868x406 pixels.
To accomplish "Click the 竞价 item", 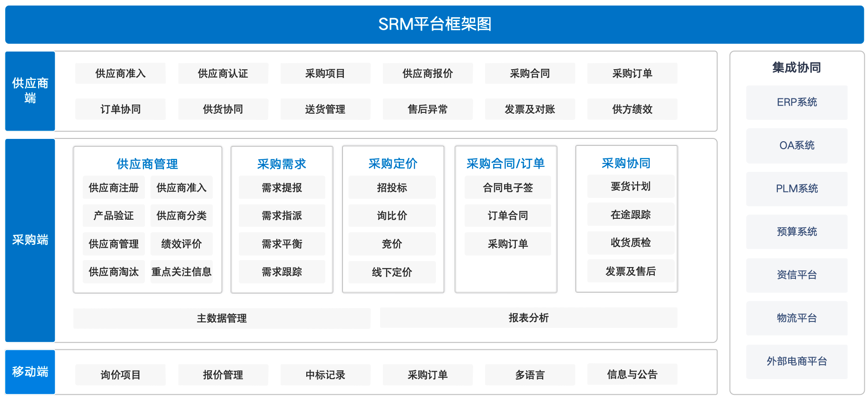I will pos(392,244).
